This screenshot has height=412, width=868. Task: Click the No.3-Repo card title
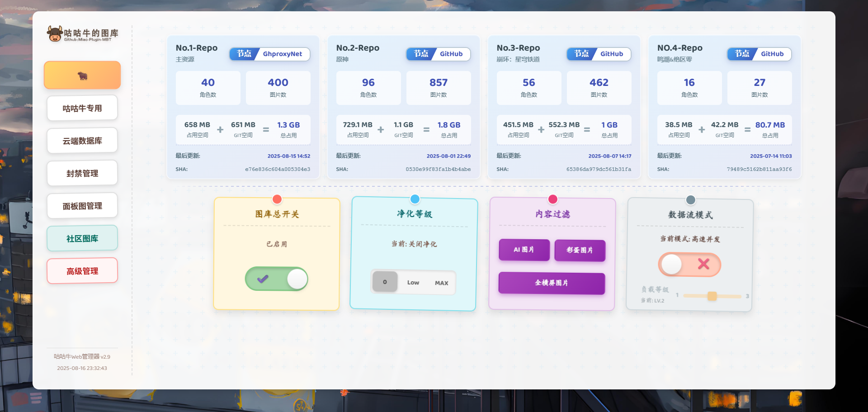[518, 48]
